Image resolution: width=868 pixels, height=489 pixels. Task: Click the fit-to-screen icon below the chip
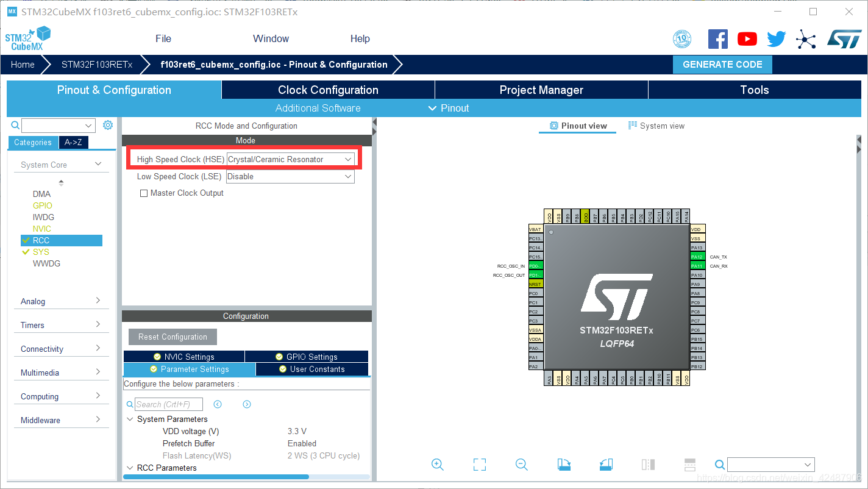480,465
